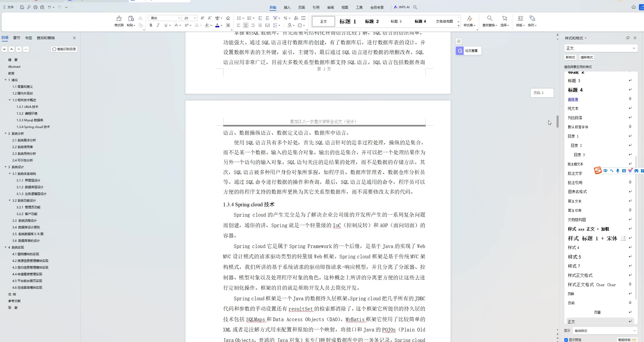Apply the 超链接 style in styles list

click(x=573, y=99)
